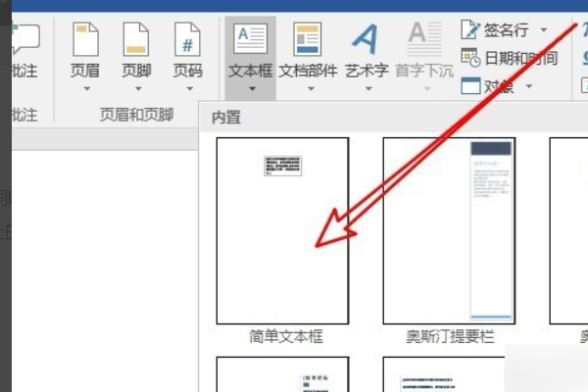Open the 文本框 dropdown arrow
Screen dimensions: 588x392
(x=252, y=89)
